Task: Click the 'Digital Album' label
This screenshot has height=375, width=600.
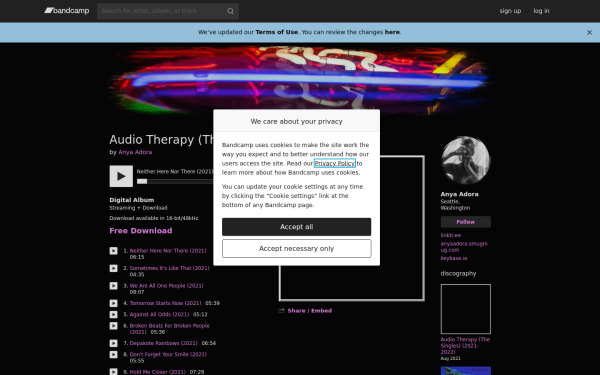Action: point(132,200)
